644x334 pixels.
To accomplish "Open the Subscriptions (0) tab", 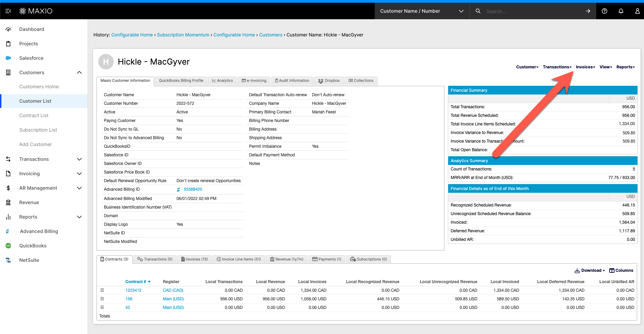I will 368,259.
